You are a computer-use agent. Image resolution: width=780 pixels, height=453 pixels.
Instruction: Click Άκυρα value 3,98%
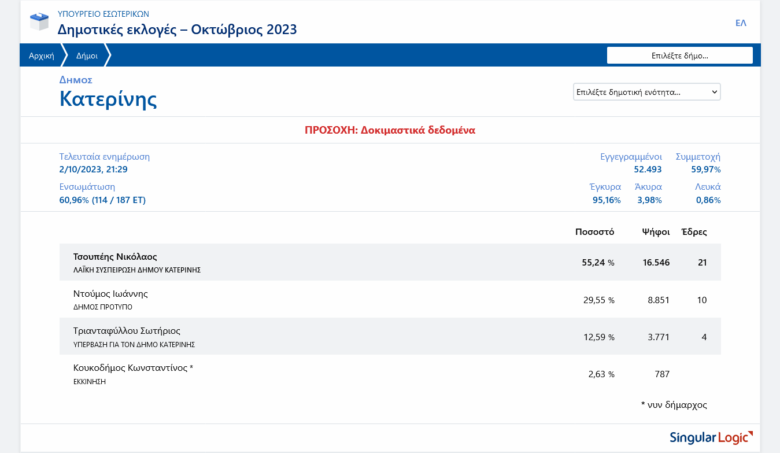tap(649, 200)
